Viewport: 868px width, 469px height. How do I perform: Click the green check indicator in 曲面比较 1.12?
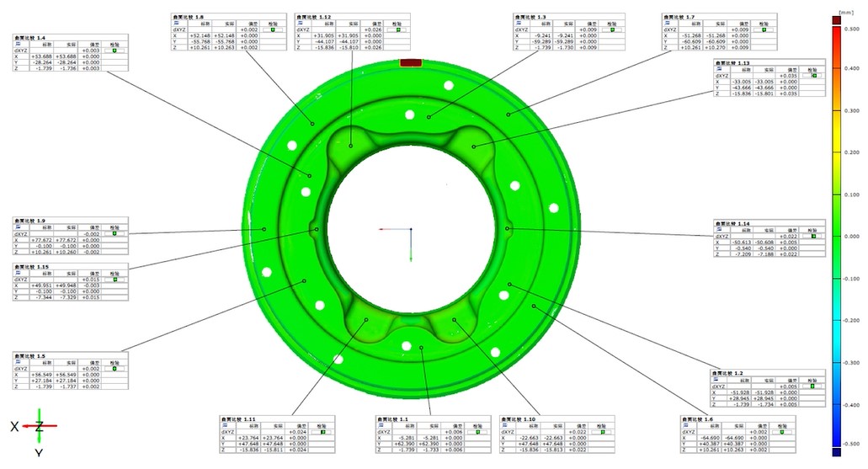399,29
